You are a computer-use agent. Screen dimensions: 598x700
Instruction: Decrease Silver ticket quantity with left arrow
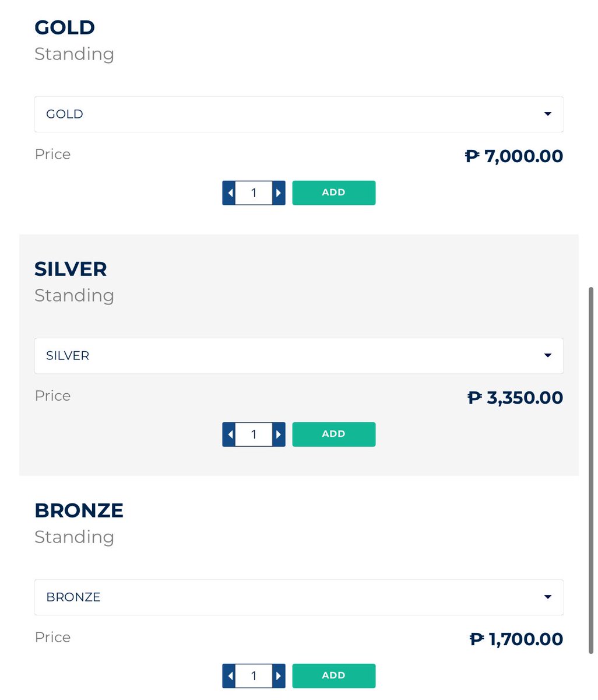(x=229, y=435)
